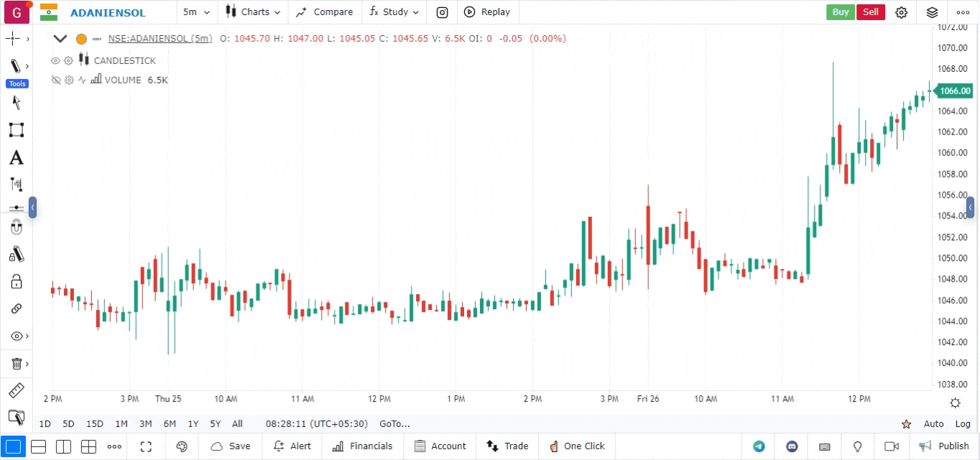
Task: Click the fullscreen icon
Action: pos(146,446)
